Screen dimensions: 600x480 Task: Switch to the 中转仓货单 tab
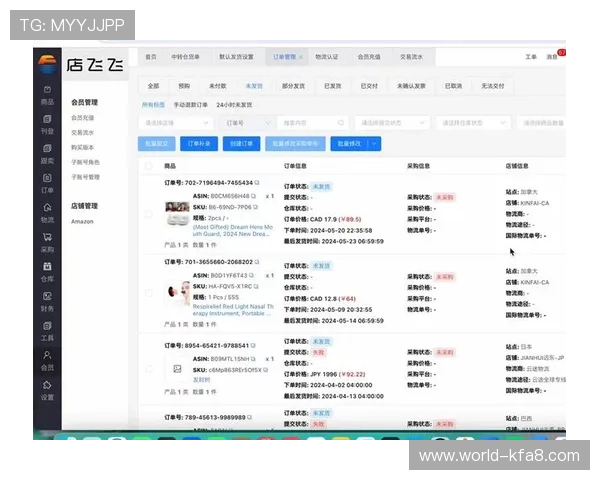pyautogui.click(x=185, y=57)
